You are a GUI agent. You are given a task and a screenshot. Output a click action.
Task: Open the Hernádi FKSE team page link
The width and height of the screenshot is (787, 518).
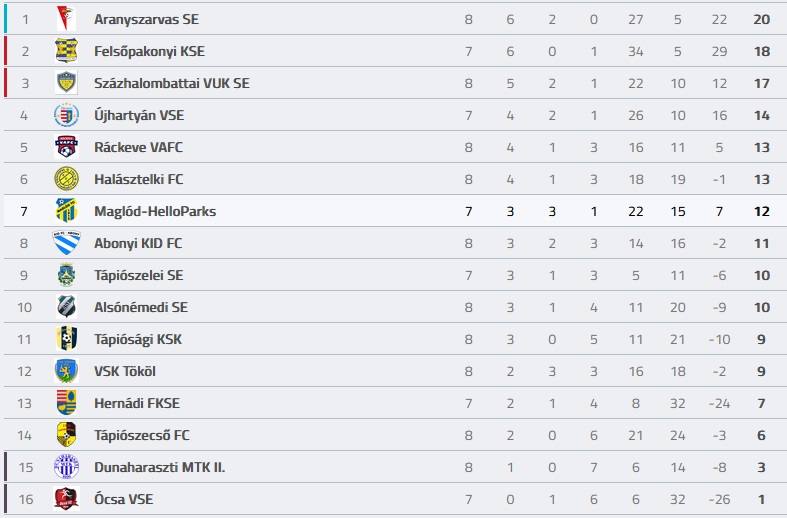(137, 404)
